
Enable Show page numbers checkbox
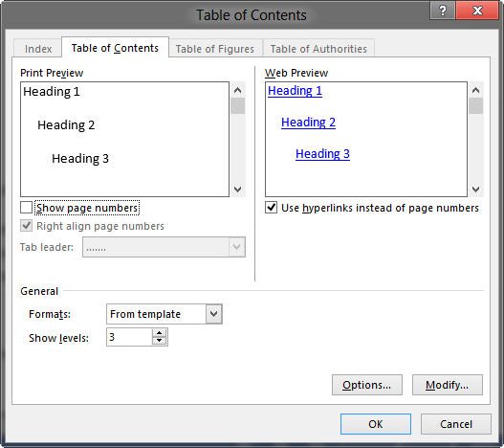pyautogui.click(x=27, y=208)
